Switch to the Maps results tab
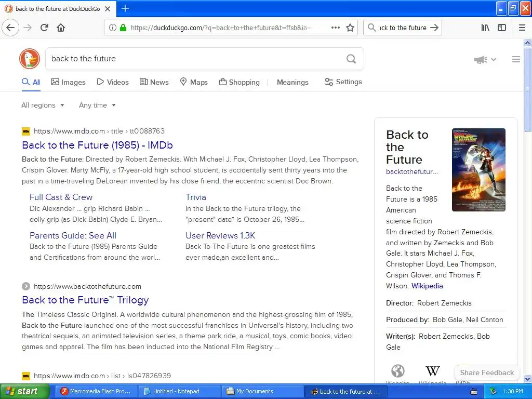This screenshot has height=399, width=532. coord(194,82)
